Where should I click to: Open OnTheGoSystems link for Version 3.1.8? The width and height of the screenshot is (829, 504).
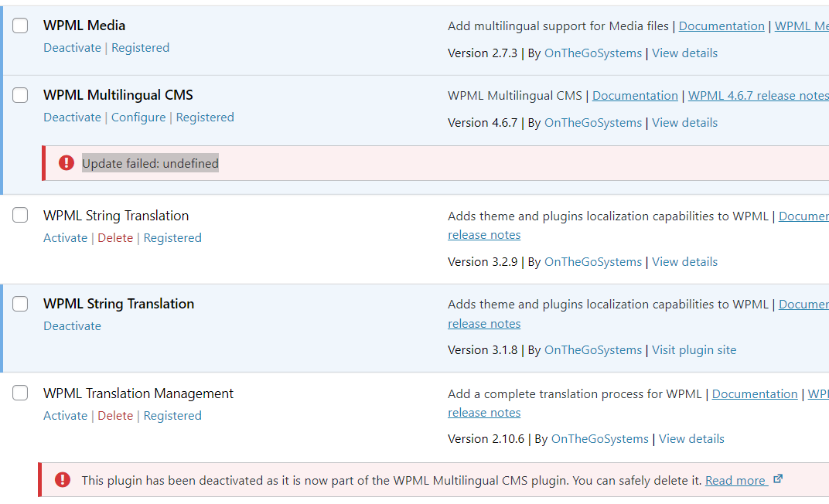click(592, 349)
